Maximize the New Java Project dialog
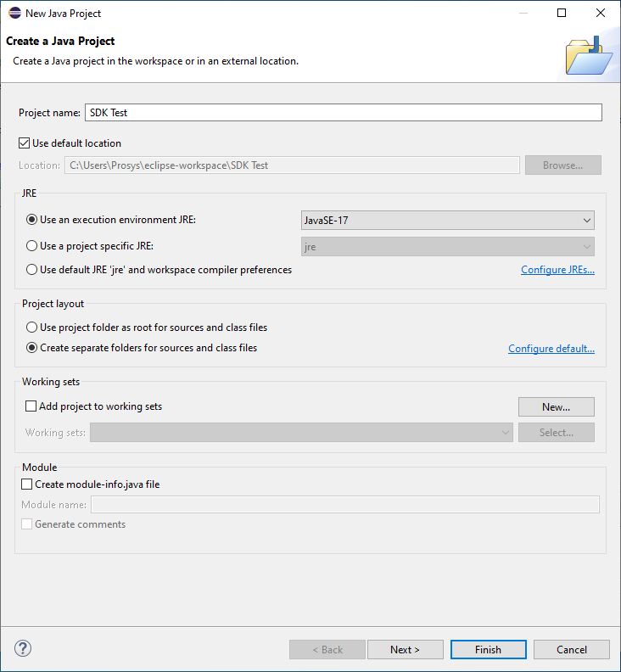The image size is (621, 672). click(x=562, y=14)
